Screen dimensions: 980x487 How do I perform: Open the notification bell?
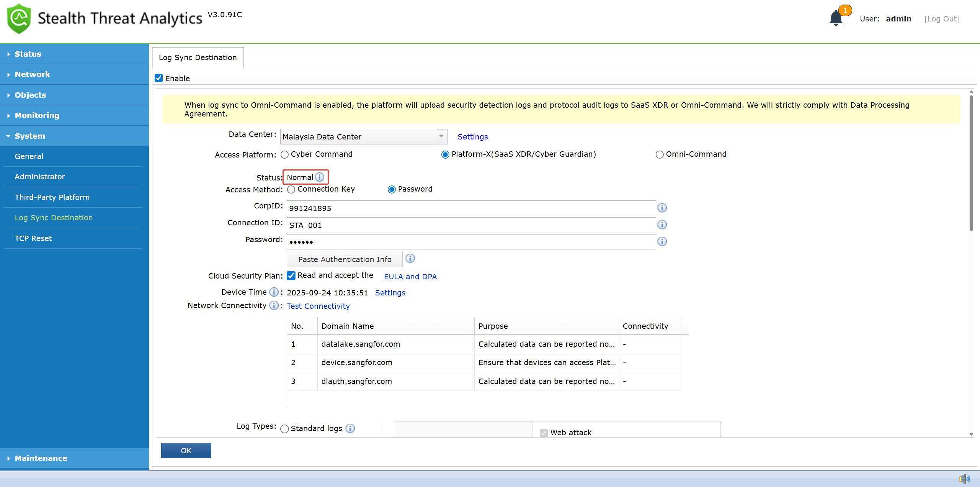836,18
